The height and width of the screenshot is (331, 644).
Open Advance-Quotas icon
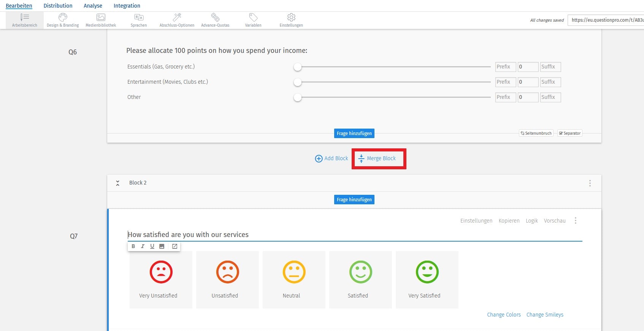(215, 17)
